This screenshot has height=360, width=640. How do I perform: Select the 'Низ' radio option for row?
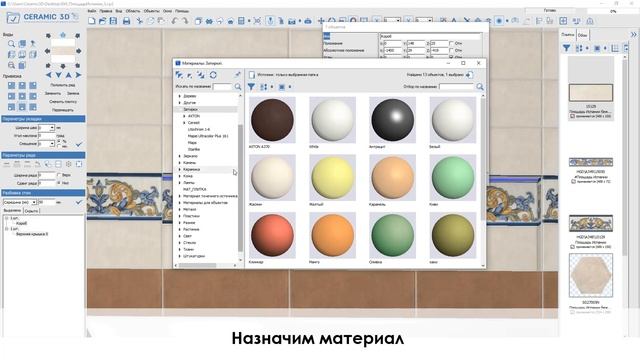(x=59, y=183)
